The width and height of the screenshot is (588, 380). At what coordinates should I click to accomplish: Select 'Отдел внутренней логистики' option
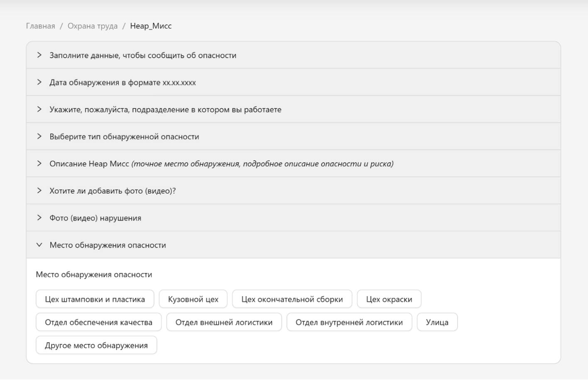coord(349,322)
